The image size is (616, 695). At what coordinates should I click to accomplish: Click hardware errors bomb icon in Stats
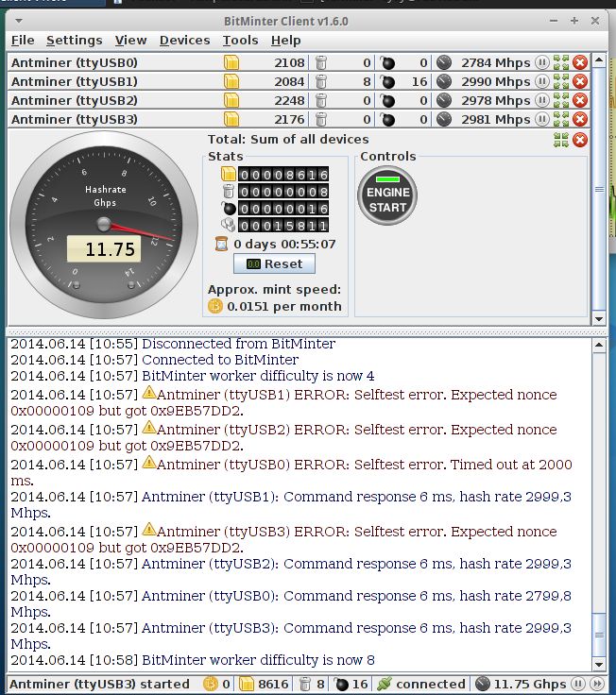229,208
